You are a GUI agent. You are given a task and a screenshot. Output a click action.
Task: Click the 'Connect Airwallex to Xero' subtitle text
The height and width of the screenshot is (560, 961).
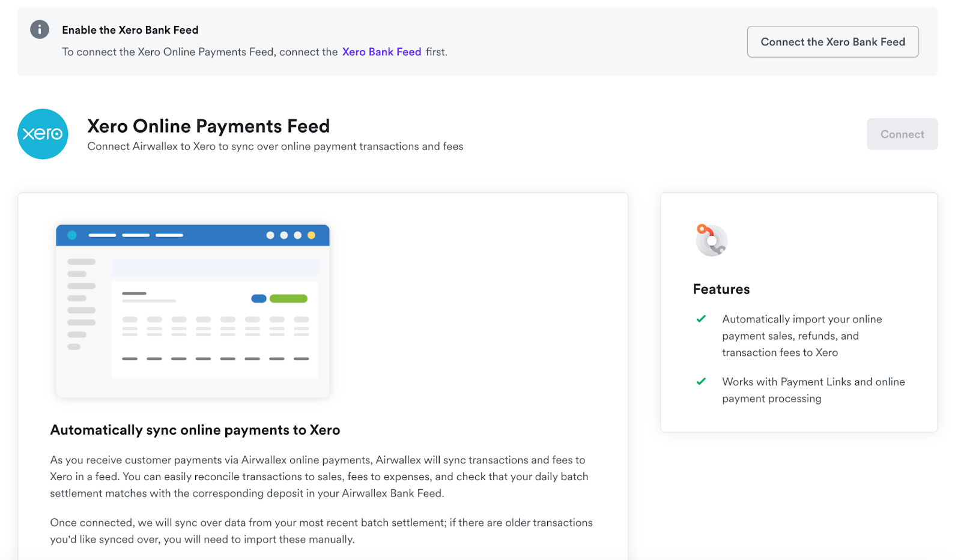click(275, 146)
